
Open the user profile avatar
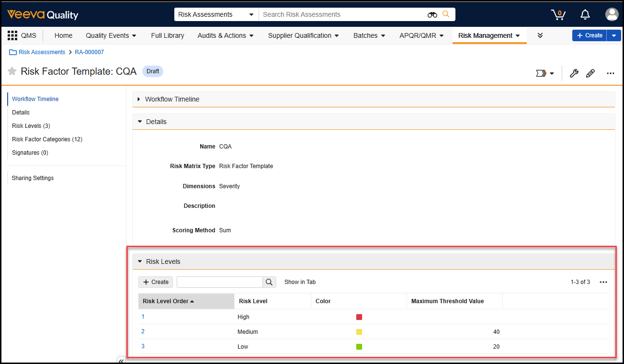(x=612, y=14)
